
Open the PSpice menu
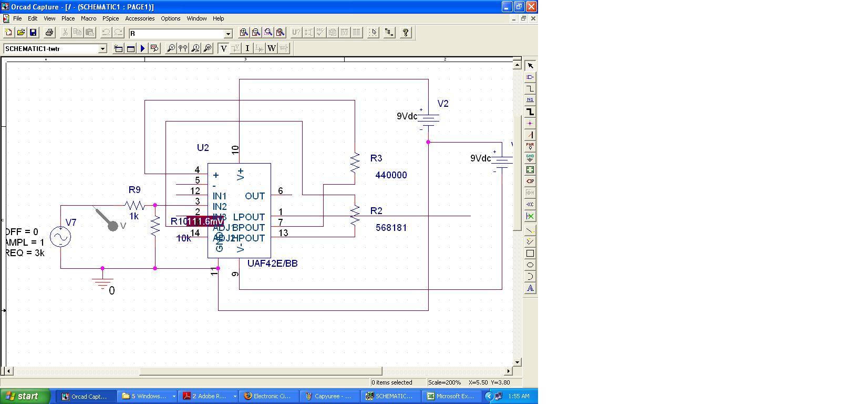point(110,18)
